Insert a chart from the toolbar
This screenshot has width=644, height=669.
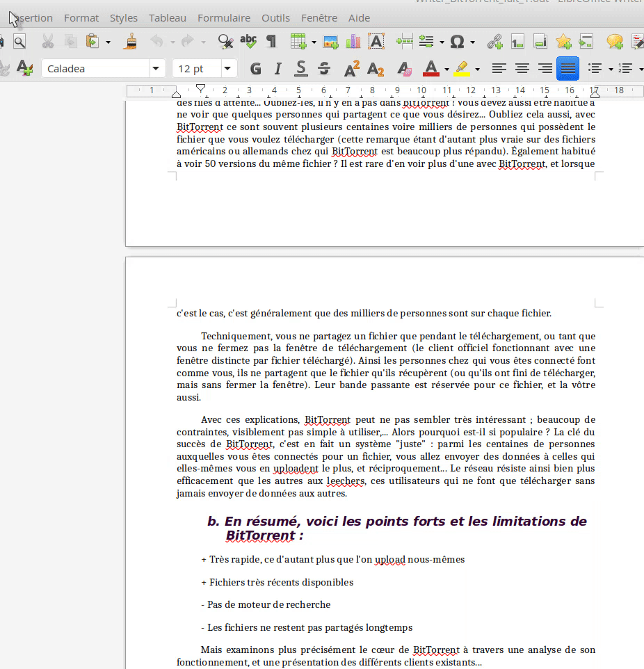click(x=353, y=42)
